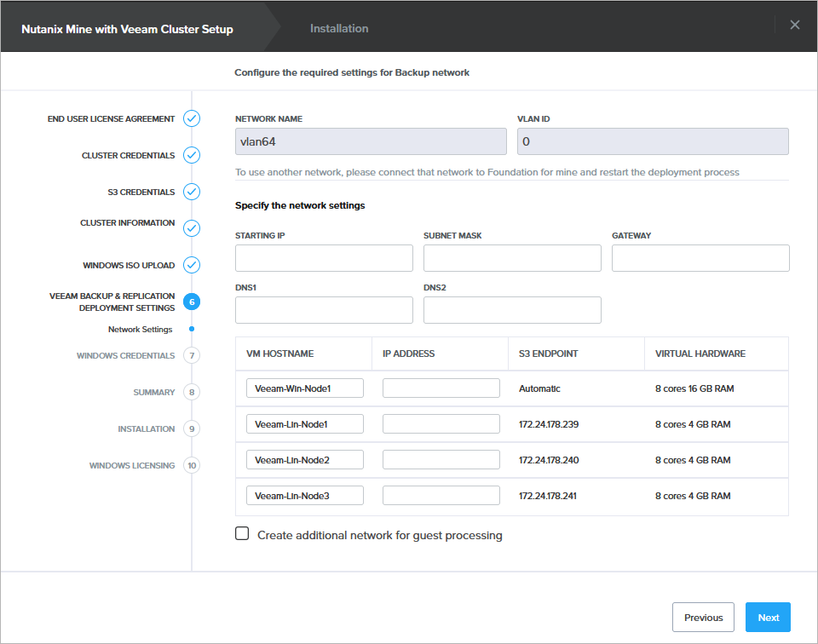Click the IP address field for Veeam-Lin-Node3
Viewport: 818px width, 644px height.
(441, 496)
